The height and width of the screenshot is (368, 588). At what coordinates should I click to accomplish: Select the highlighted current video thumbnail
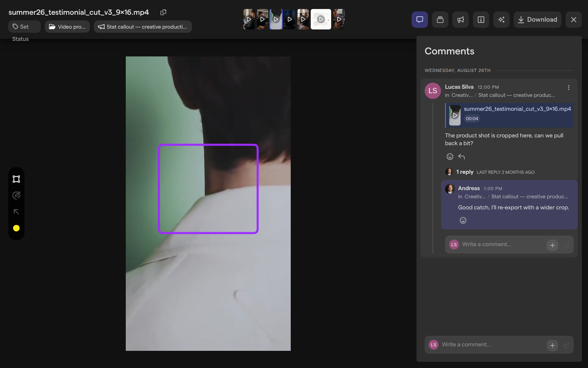pos(276,19)
